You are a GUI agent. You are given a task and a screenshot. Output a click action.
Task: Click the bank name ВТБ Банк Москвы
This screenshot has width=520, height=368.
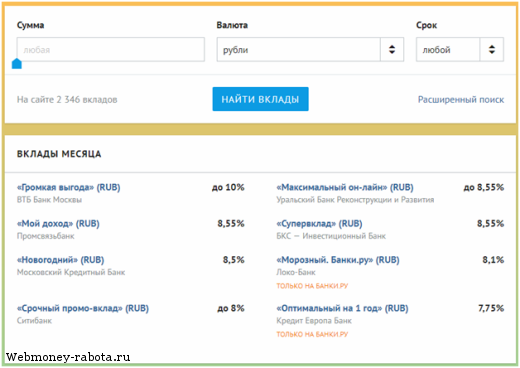(49, 200)
